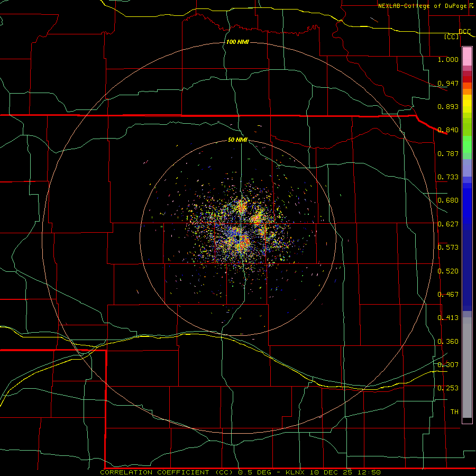Click the 0.680 legend value
This screenshot has height=476, width=476.
click(x=448, y=200)
